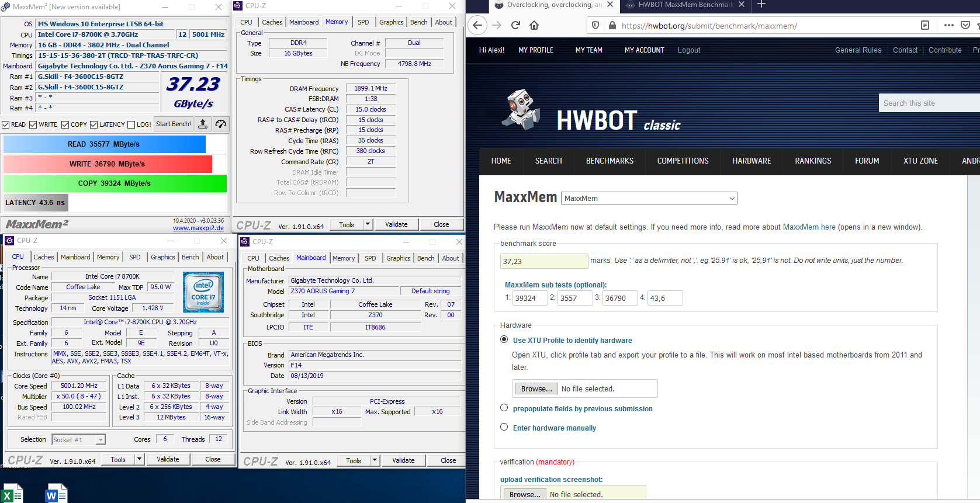Viewport: 980px width, 503px height.
Task: Click Firefox forward arrow
Action: [x=497, y=25]
